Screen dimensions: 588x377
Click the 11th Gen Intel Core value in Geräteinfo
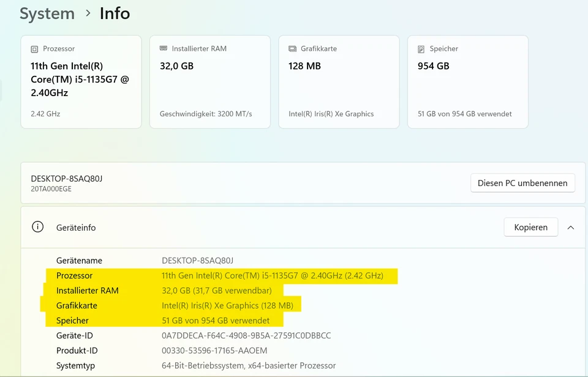point(272,276)
